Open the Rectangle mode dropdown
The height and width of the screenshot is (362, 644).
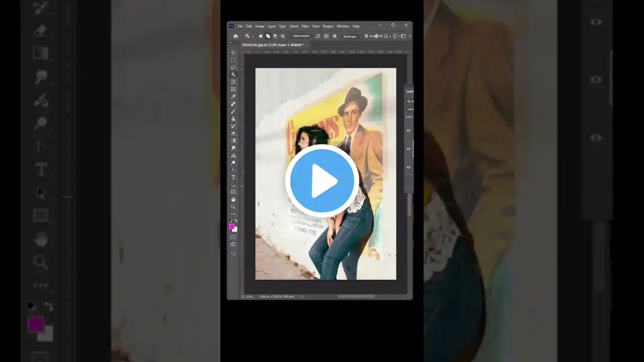(x=352, y=36)
